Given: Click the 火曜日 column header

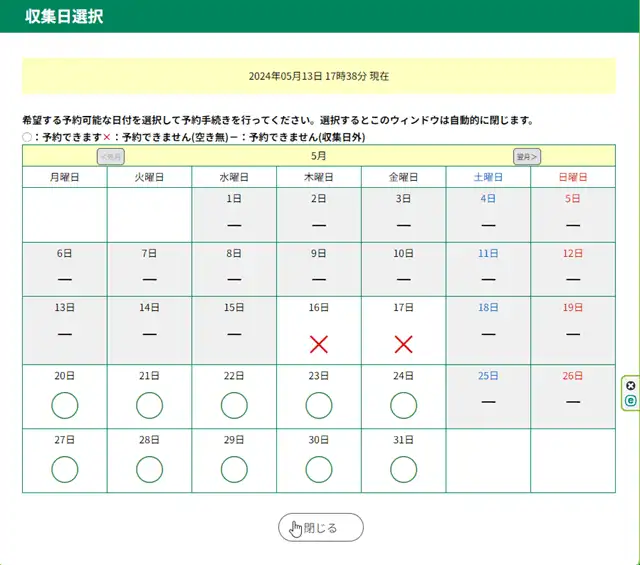Looking at the screenshot, I should (x=149, y=177).
